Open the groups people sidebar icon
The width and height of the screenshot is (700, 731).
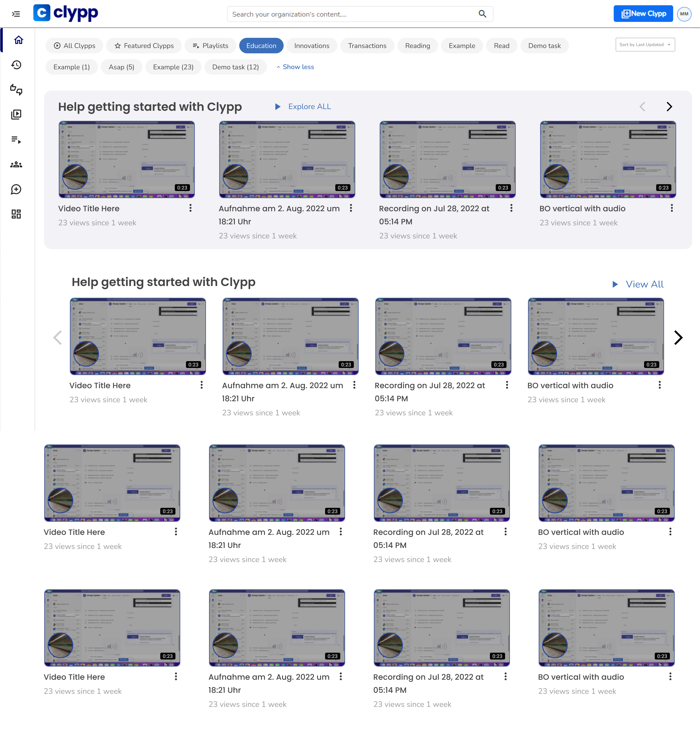point(16,165)
